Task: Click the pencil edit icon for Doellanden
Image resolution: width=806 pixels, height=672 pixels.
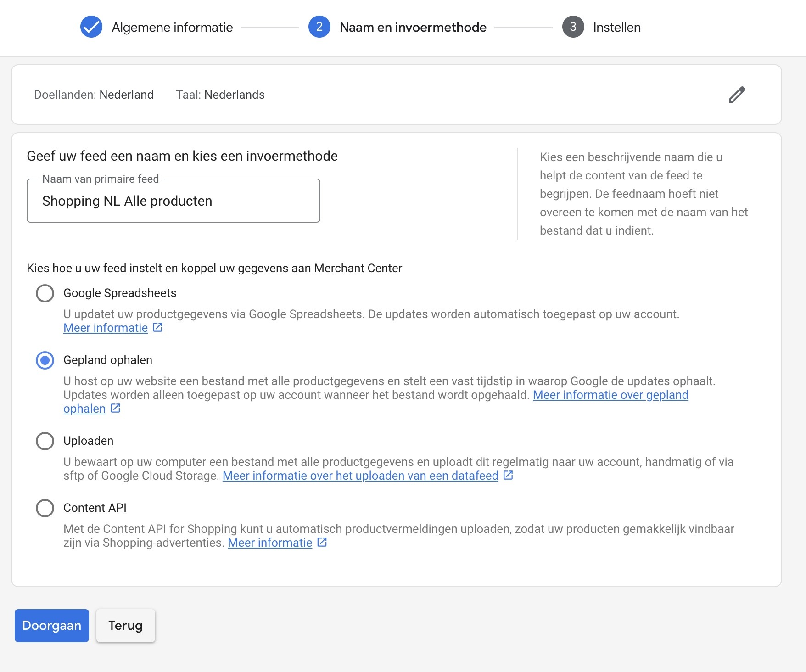Action: point(737,95)
